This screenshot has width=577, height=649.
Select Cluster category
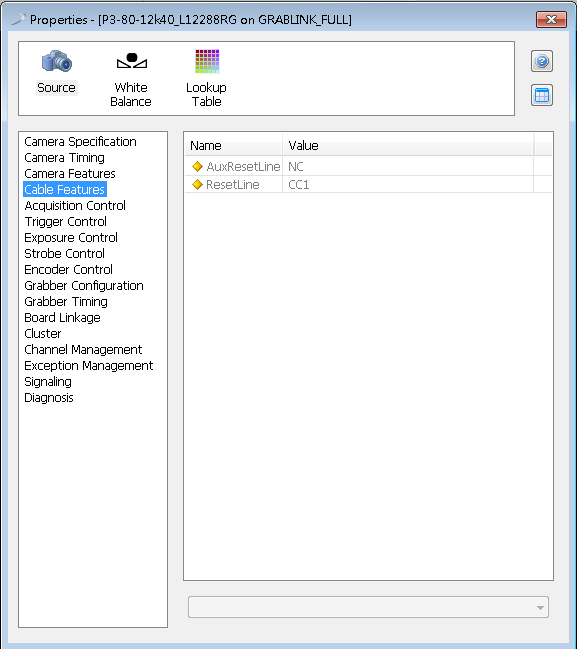click(43, 334)
